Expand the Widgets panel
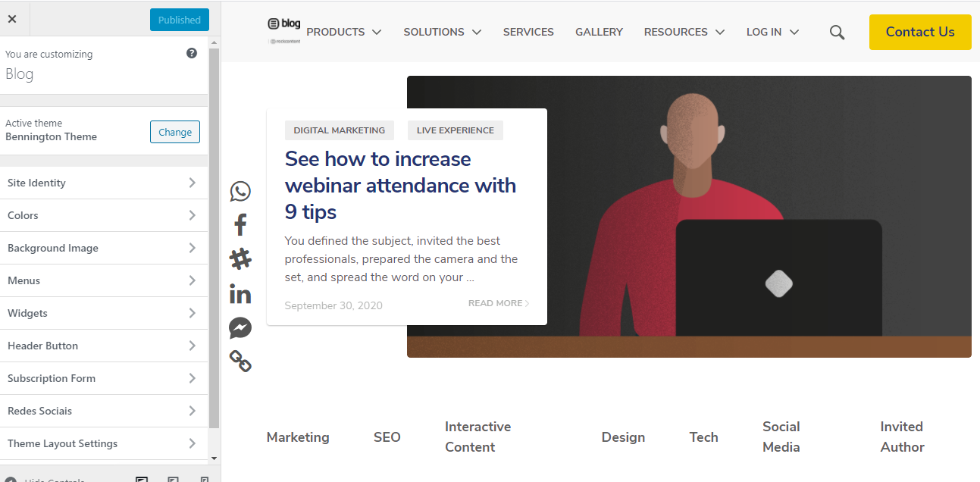The image size is (980, 482). pos(104,313)
